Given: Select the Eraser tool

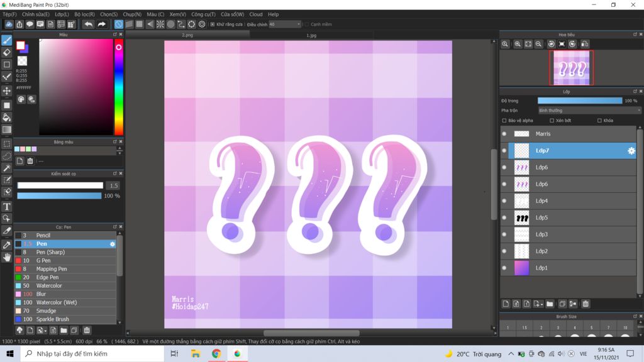Looking at the screenshot, I should (x=6, y=53).
